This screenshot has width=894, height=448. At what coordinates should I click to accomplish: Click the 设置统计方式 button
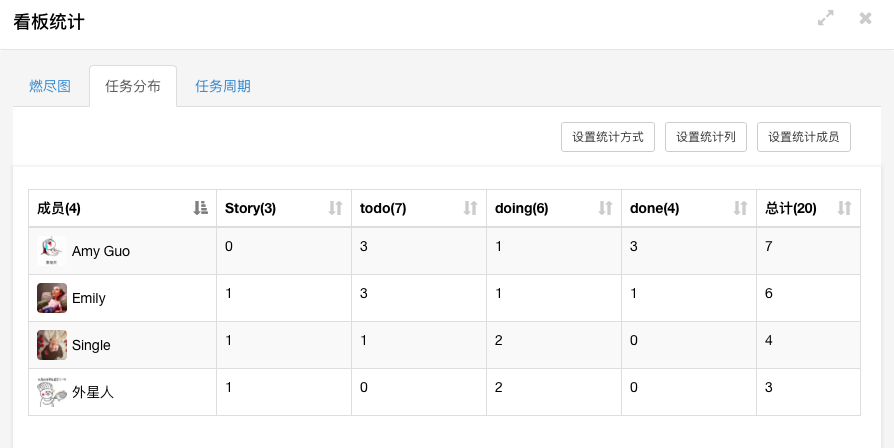(608, 137)
